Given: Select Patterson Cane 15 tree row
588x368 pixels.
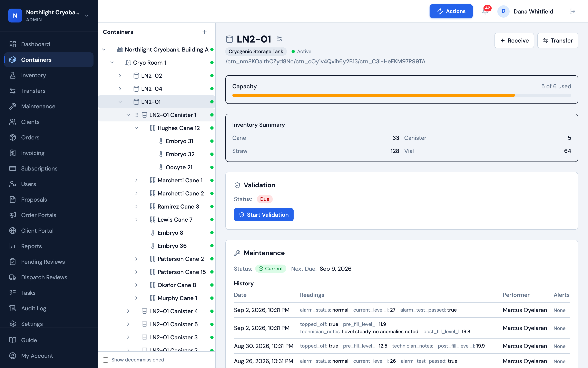Looking at the screenshot, I should (157, 272).
